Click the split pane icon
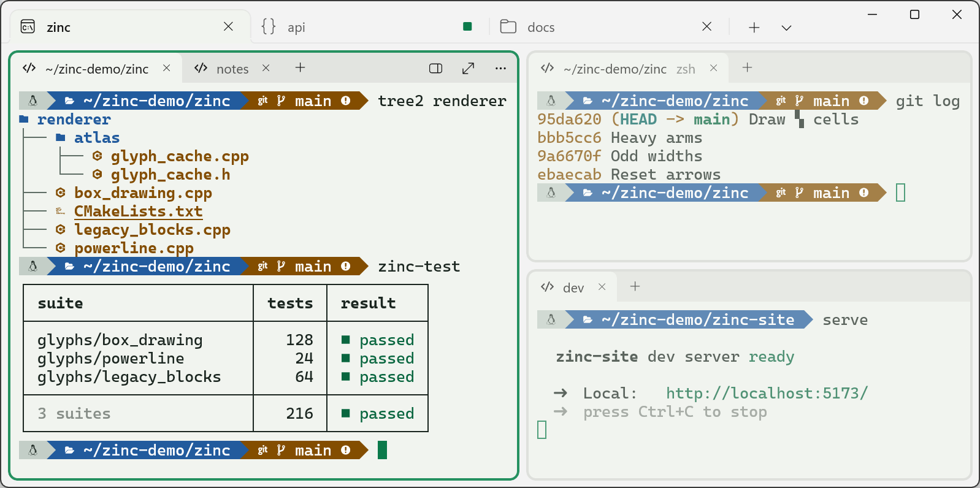The image size is (980, 488). [x=435, y=69]
